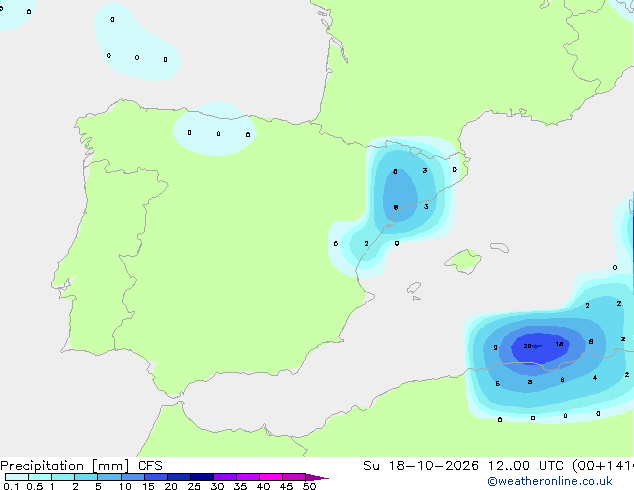Click the Menorca island outline
This screenshot has width=634, height=490.
tap(499, 247)
